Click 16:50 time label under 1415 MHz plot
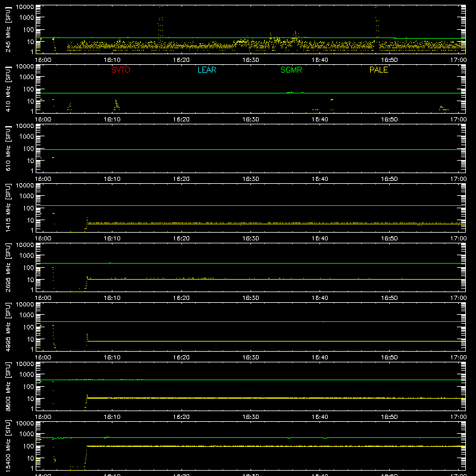Screen dimensions: 476x476 [389, 239]
